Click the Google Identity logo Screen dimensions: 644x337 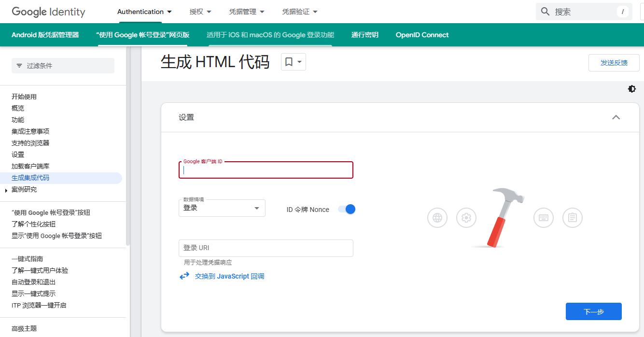pyautogui.click(x=48, y=12)
